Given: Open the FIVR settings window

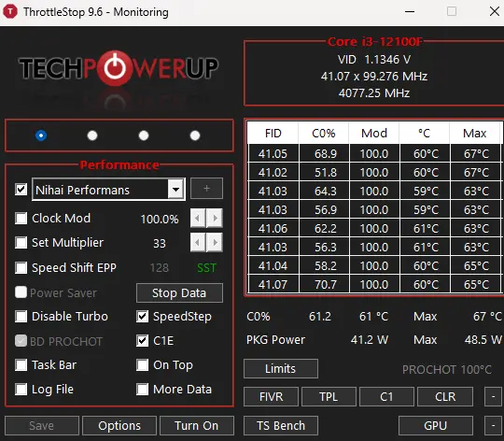Looking at the screenshot, I should click(x=271, y=396).
